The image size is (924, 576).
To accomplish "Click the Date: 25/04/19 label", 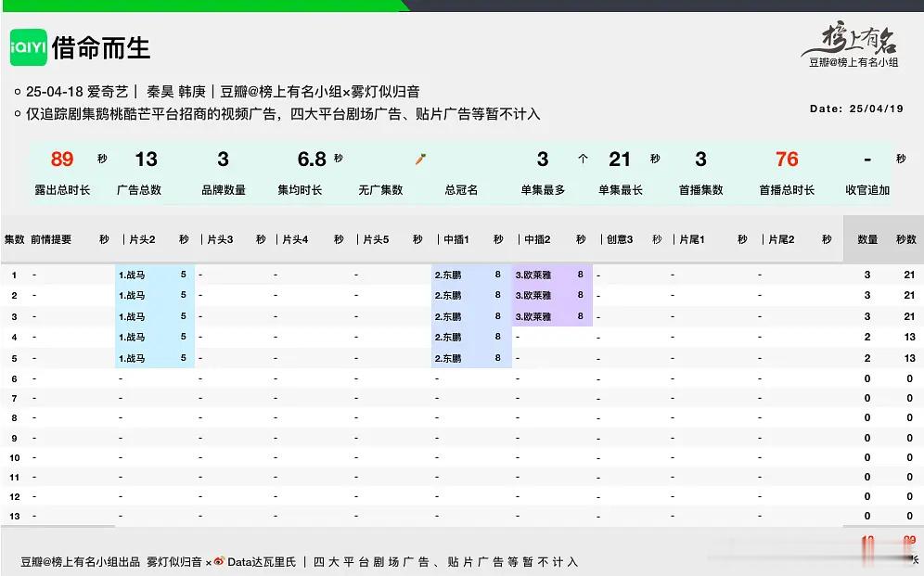I will coord(856,109).
